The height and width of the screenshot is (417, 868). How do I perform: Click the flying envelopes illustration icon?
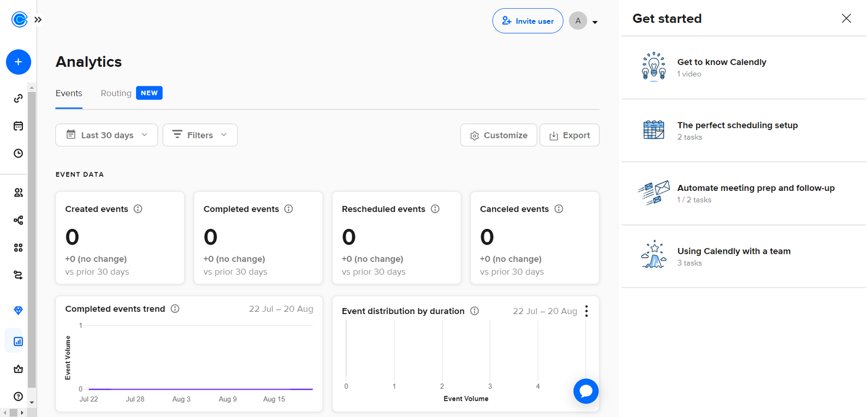(x=654, y=193)
